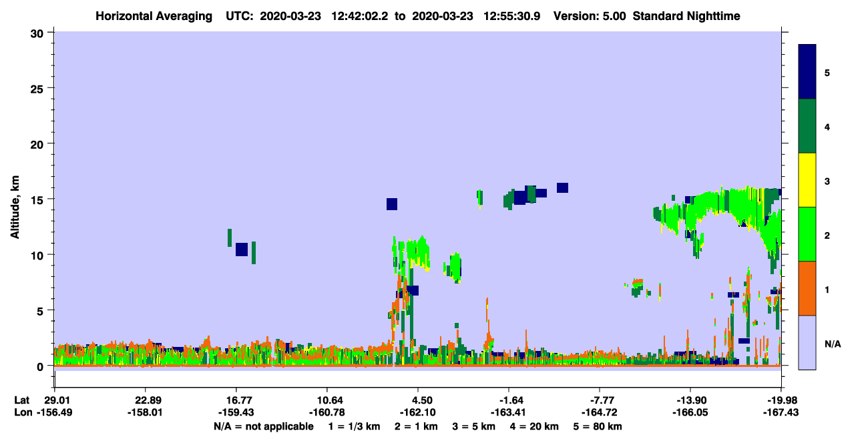Image resolution: width=868 pixels, height=445 pixels.
Task: Click the 'Lon' row label
Action: tap(22, 412)
